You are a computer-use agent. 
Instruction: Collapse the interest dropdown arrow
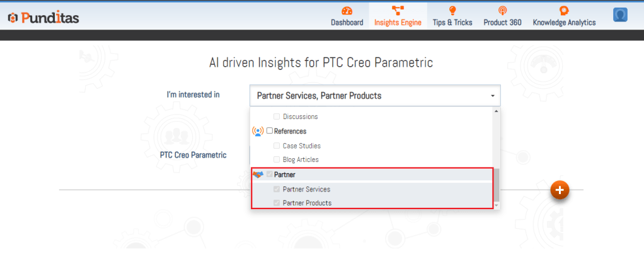(492, 96)
